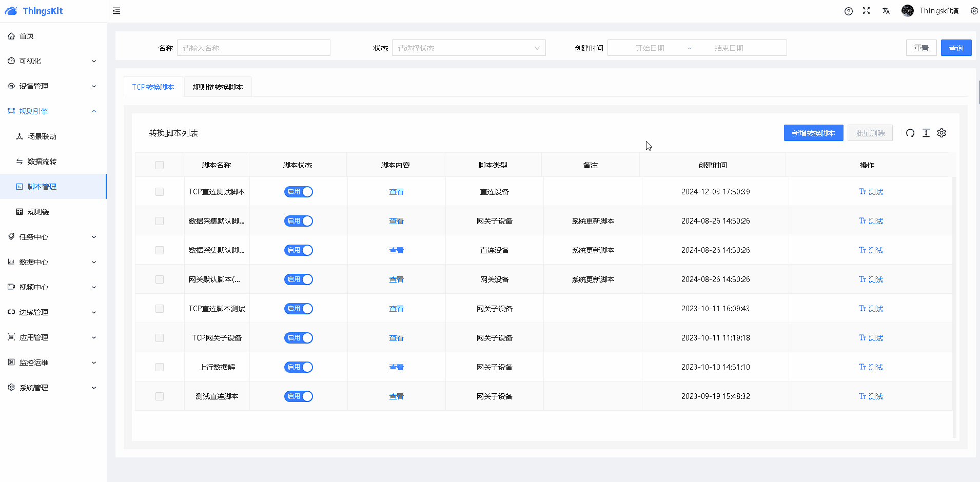Check the select-all checkbox in table header
980x482 pixels.
(x=160, y=165)
